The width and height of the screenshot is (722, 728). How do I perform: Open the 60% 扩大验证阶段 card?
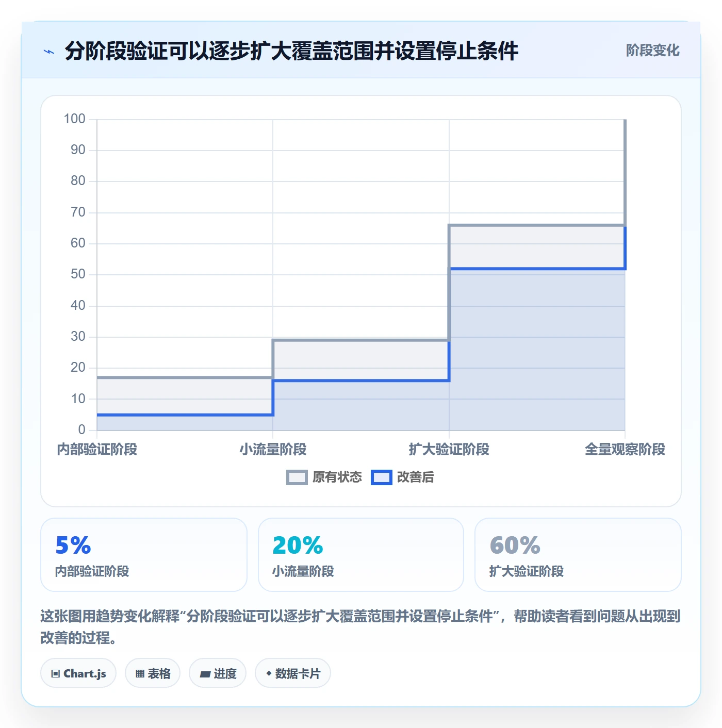pyautogui.click(x=578, y=555)
